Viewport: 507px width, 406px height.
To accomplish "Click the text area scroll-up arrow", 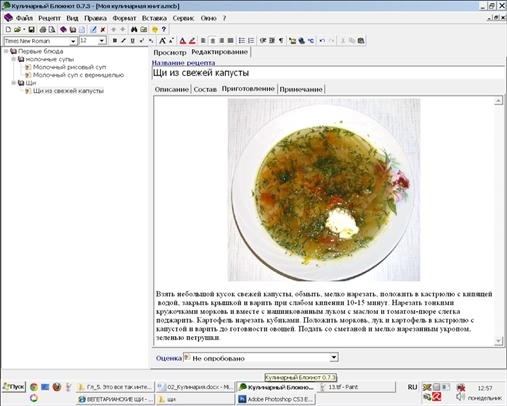I will 498,100.
